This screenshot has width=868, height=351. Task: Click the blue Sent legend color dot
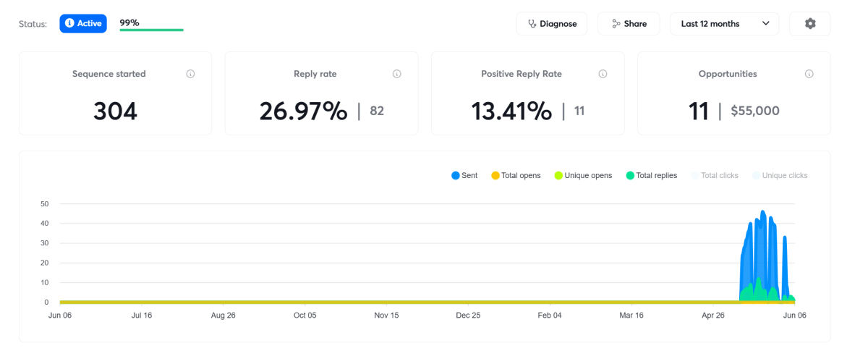[456, 176]
